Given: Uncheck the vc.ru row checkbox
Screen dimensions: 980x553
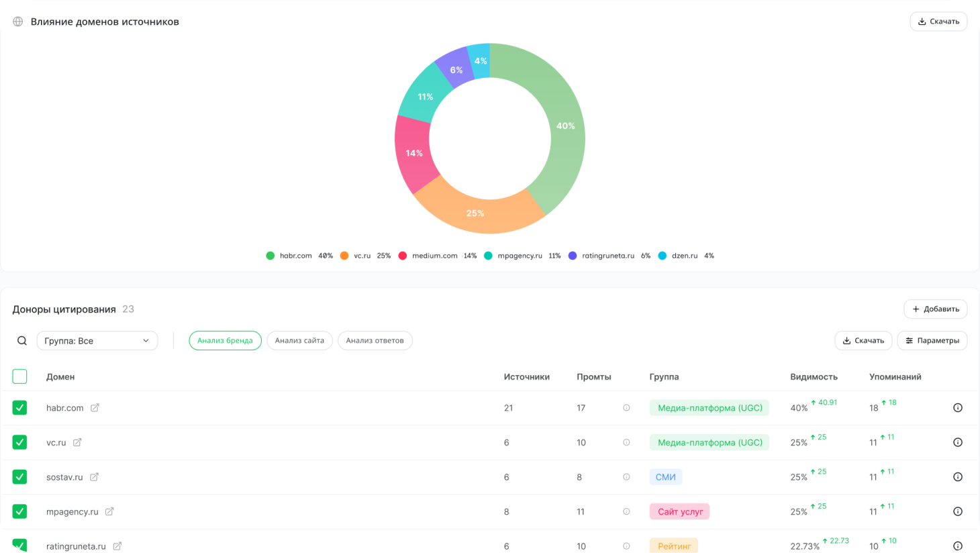Looking at the screenshot, I should (20, 442).
